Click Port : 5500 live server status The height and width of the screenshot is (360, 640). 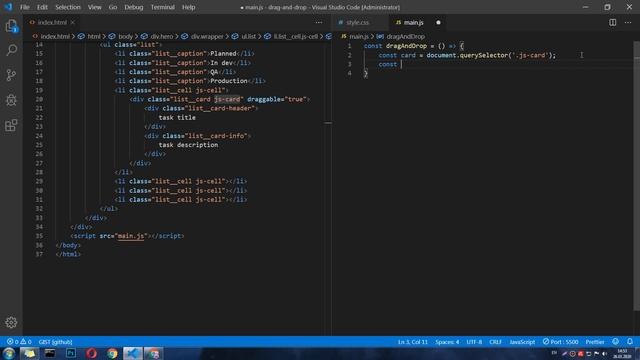coord(560,342)
